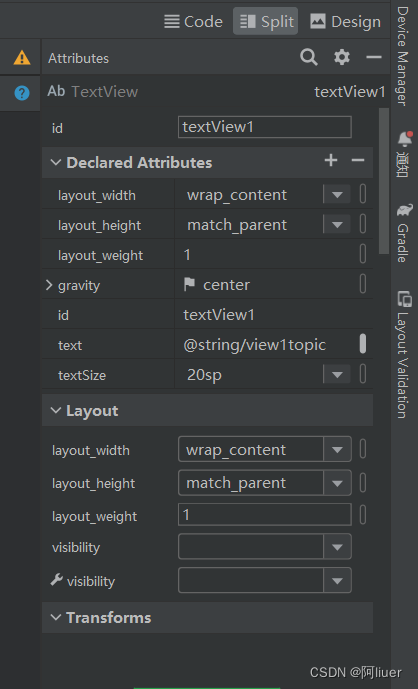Screen dimensions: 418x689
Task: Add a declared attribute with the plus icon
Action: click(x=331, y=161)
